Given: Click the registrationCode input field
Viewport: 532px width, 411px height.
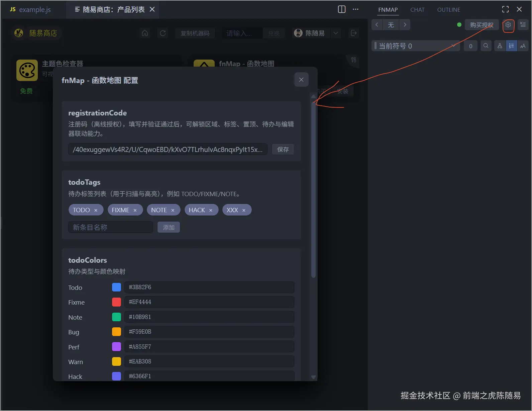Looking at the screenshot, I should (168, 149).
